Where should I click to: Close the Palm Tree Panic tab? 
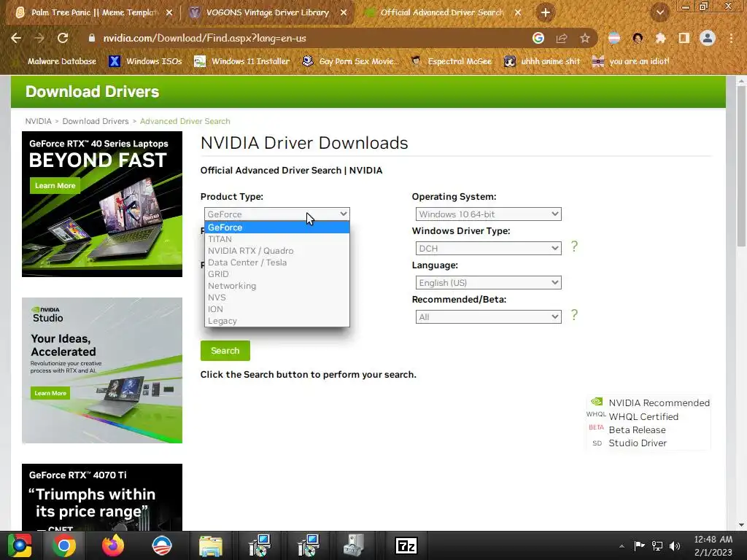pyautogui.click(x=169, y=12)
